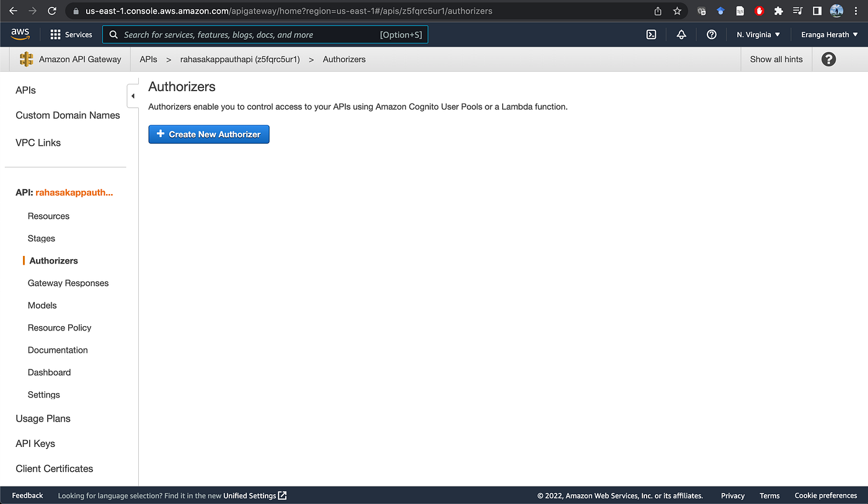The width and height of the screenshot is (868, 504).
Task: Select Authorizers in the sidebar
Action: point(53,261)
